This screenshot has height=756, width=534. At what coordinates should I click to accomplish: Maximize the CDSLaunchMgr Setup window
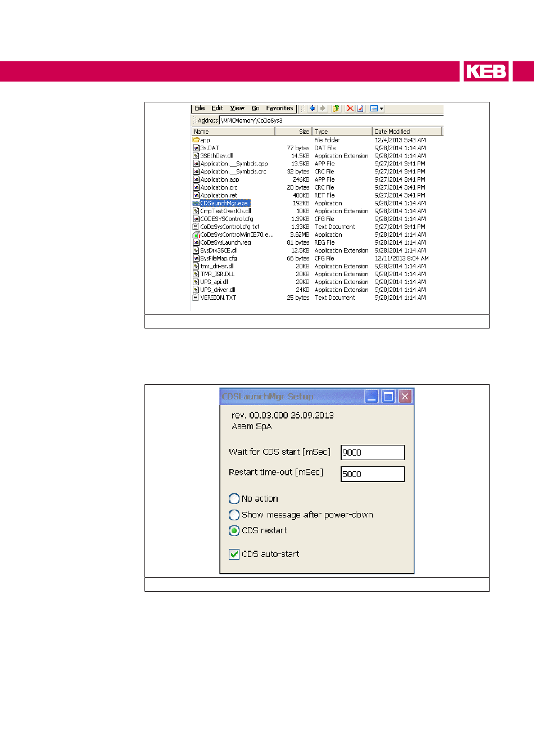[x=388, y=397]
